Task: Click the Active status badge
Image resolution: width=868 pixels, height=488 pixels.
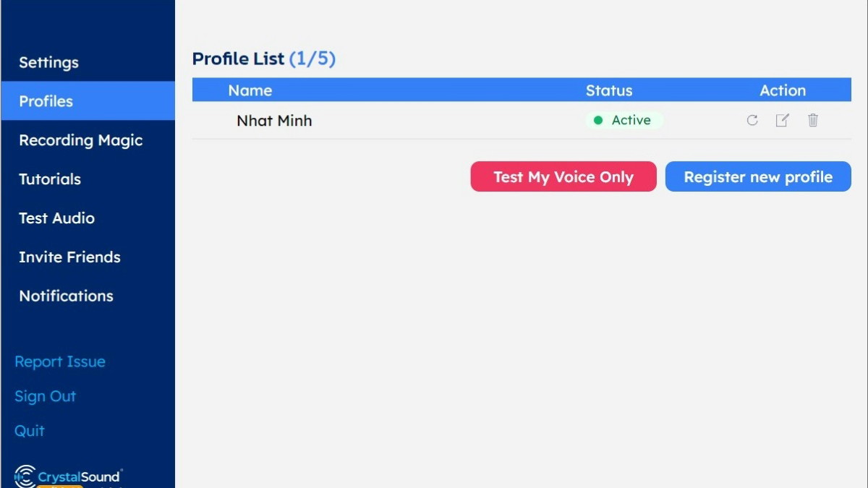Action: (624, 121)
